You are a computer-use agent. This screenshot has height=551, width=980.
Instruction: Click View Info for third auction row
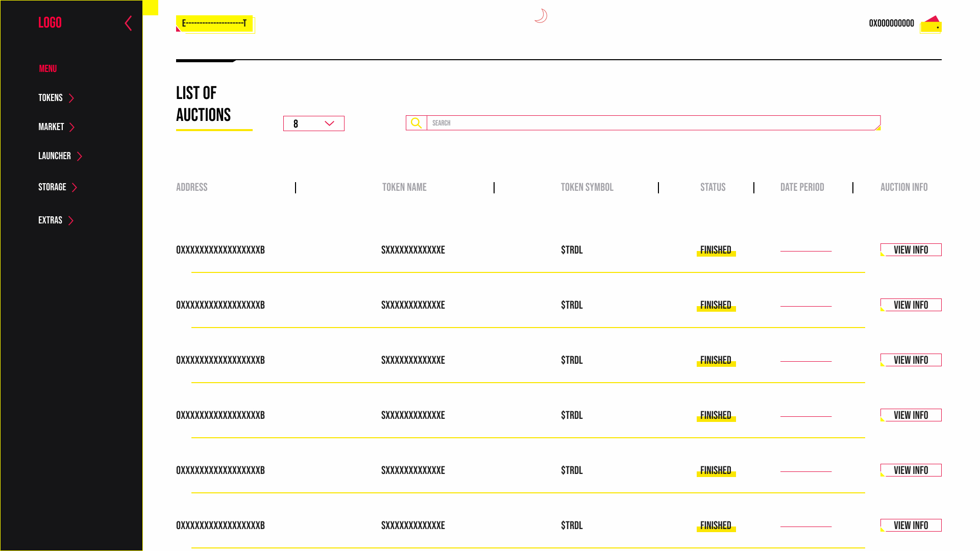click(x=911, y=360)
